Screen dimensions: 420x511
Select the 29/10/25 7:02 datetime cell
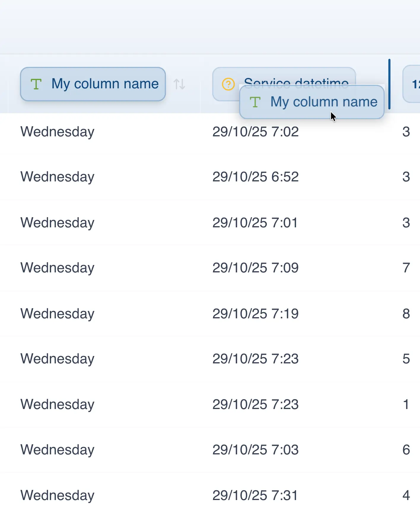(x=255, y=132)
